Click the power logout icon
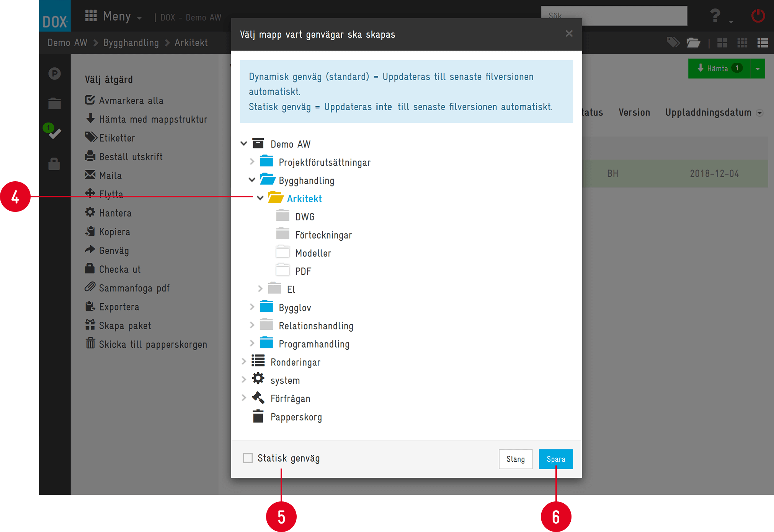The image size is (774, 532). (x=758, y=16)
